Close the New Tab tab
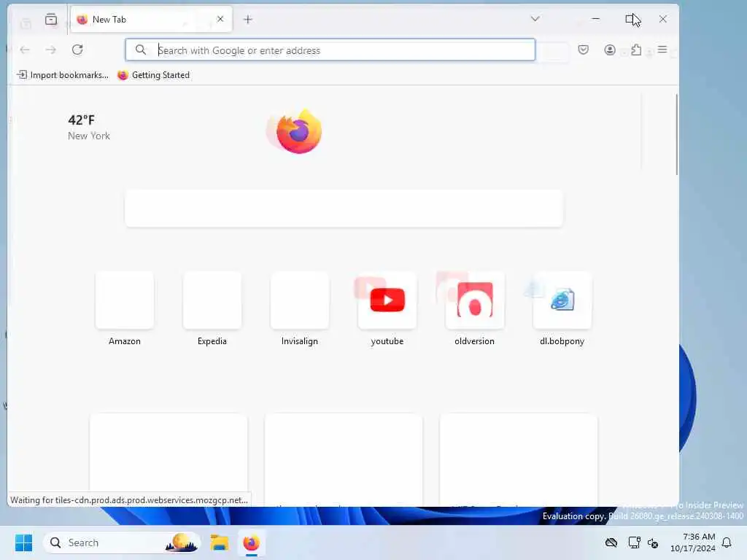The height and width of the screenshot is (560, 747). pyautogui.click(x=220, y=19)
